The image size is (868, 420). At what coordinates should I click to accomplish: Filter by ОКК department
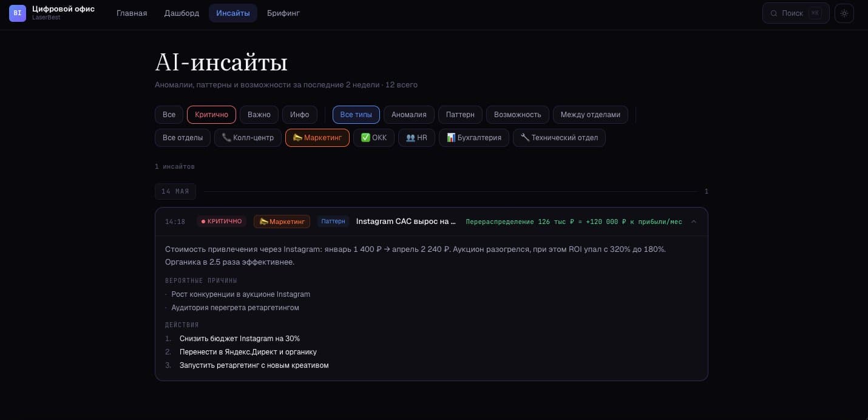[x=374, y=138]
